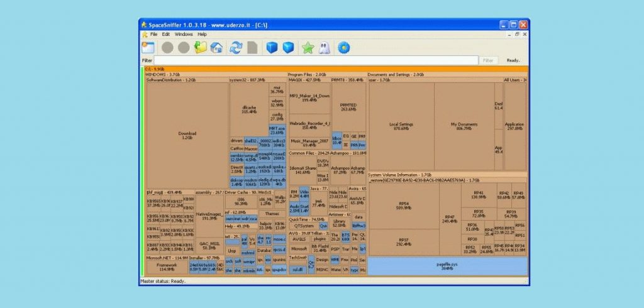Select the BB FlashI 31.4Mb block
This screenshot has width=644, height=308.
(319, 248)
